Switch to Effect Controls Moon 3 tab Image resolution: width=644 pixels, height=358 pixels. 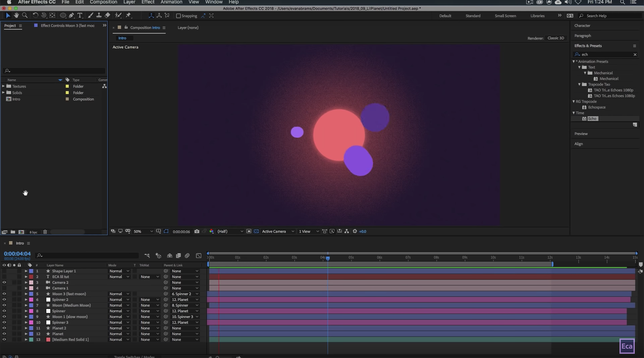click(67, 25)
